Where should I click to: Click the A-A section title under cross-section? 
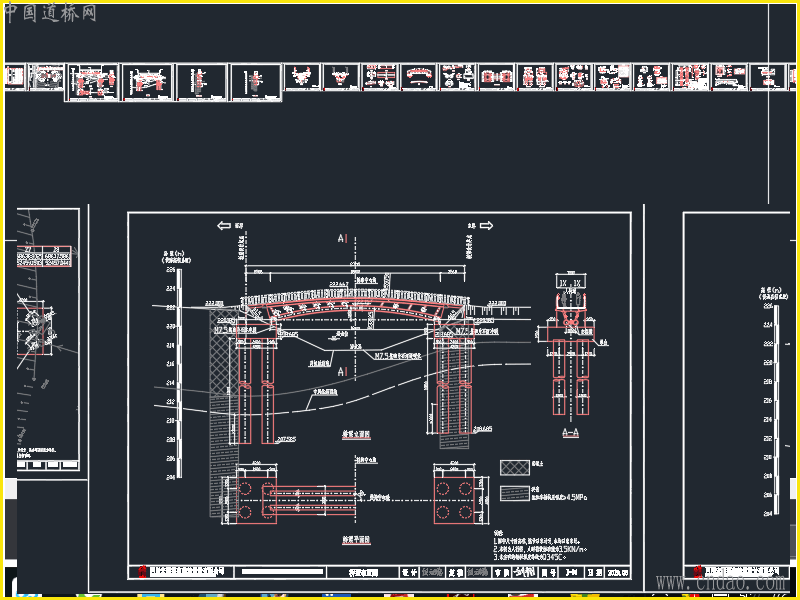[570, 433]
